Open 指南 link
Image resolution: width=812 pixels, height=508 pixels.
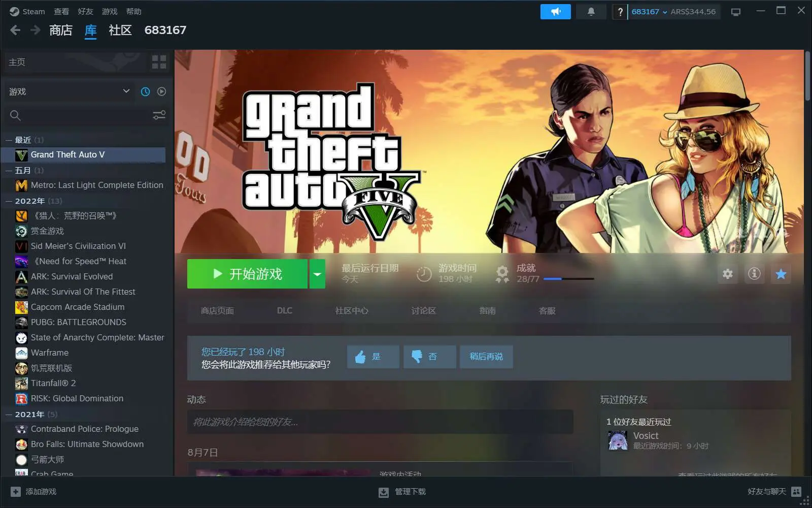point(488,310)
